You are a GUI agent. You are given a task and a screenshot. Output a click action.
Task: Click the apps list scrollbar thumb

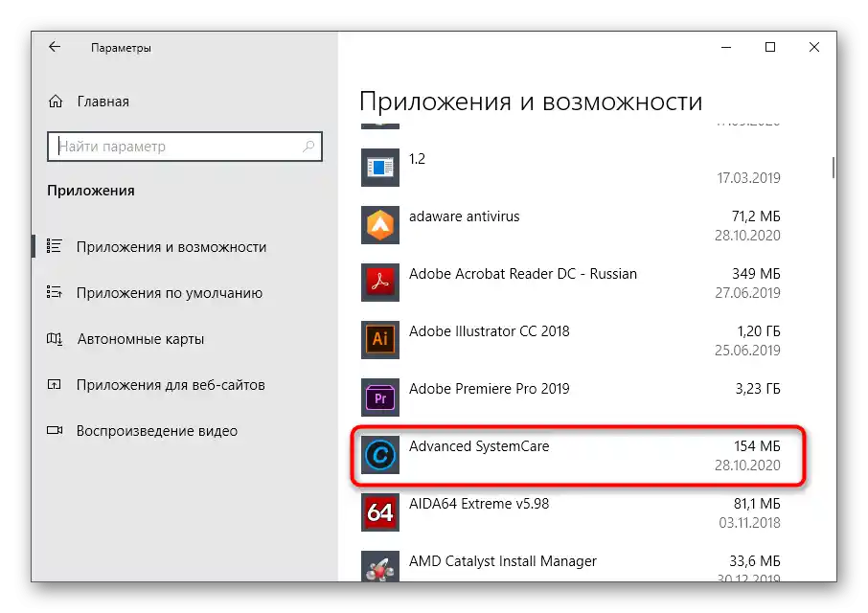coord(833,168)
